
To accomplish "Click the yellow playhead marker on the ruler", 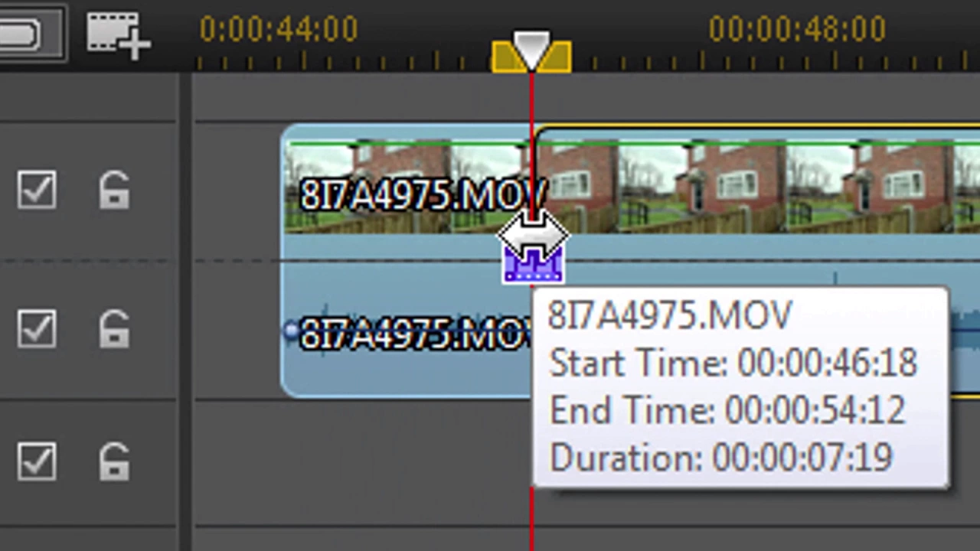I will click(x=531, y=53).
